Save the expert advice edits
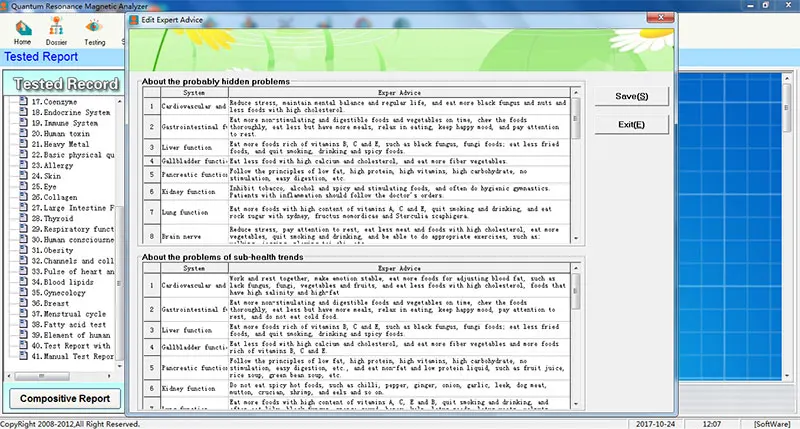This screenshot has height=429, width=800. point(631,96)
